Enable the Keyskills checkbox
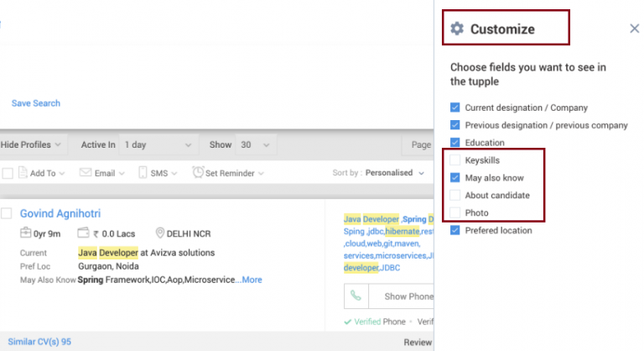Image resolution: width=644 pixels, height=351 pixels. point(455,160)
